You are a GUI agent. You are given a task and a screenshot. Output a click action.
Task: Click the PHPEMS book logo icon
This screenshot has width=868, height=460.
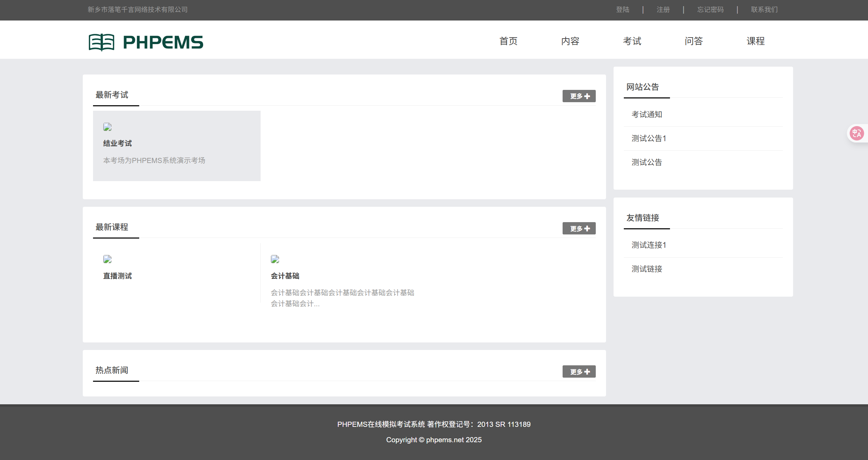101,42
